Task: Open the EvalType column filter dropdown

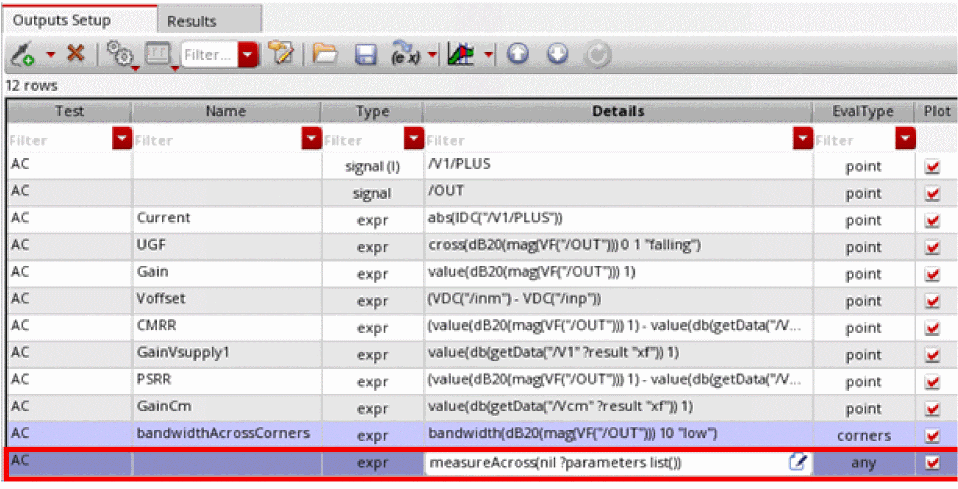Action: pos(905,139)
